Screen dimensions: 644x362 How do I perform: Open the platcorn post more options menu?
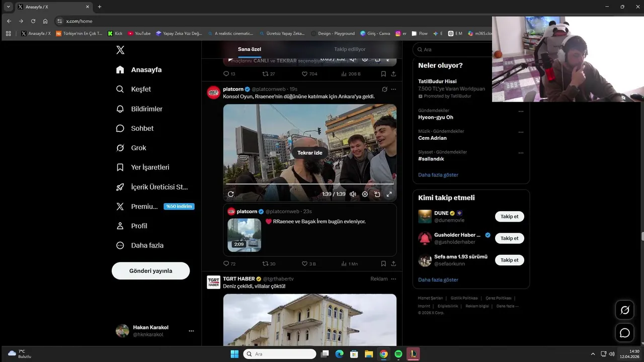point(393,89)
